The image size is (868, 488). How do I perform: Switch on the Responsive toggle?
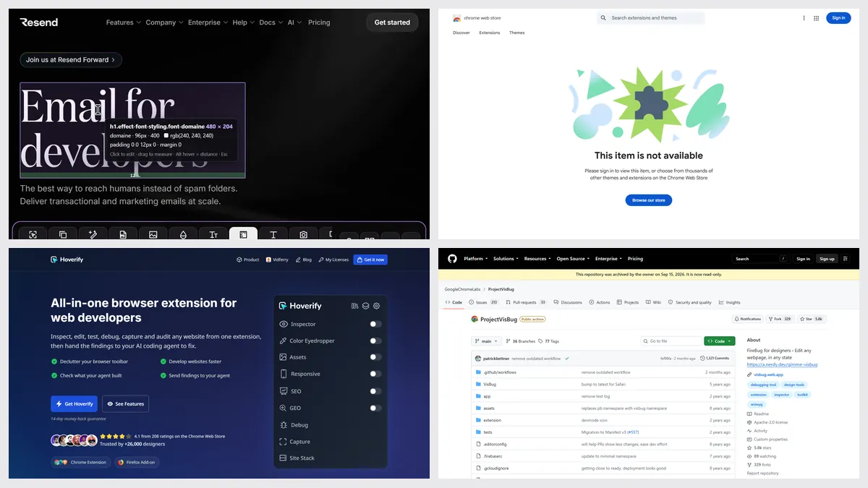(x=375, y=374)
